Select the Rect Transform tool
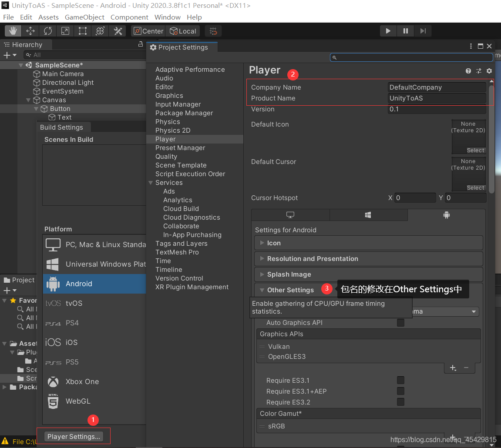The width and height of the screenshot is (501, 448). (x=83, y=31)
